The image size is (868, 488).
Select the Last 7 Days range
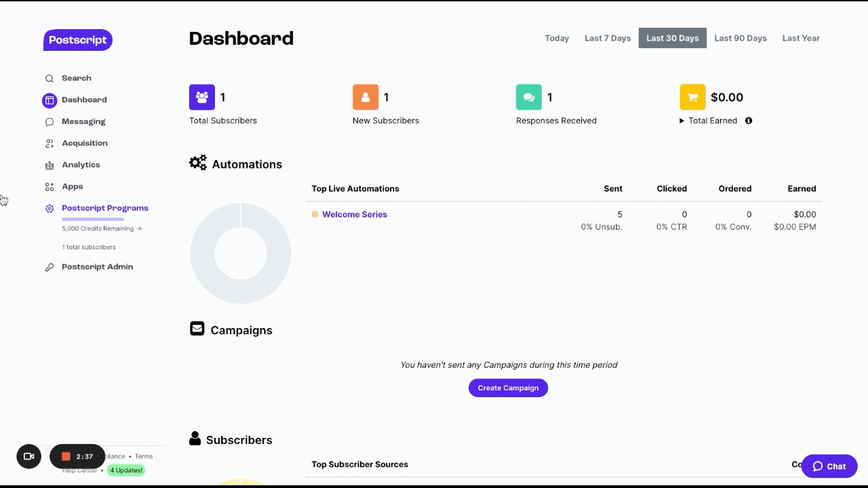[x=608, y=38]
